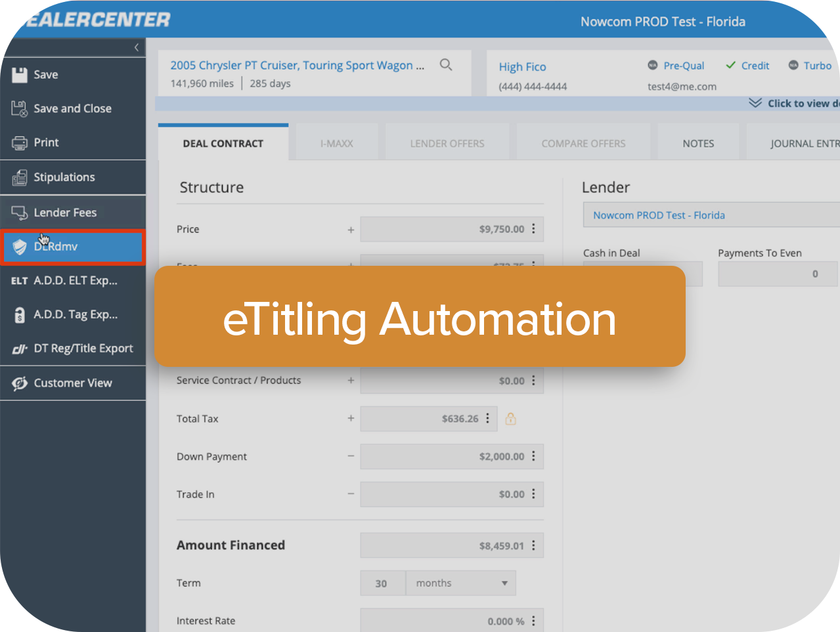Open the term months dropdown

tap(460, 583)
